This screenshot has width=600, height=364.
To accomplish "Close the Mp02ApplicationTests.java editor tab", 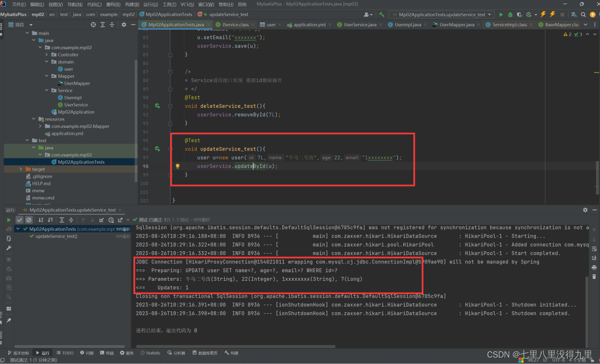I will pyautogui.click(x=208, y=25).
